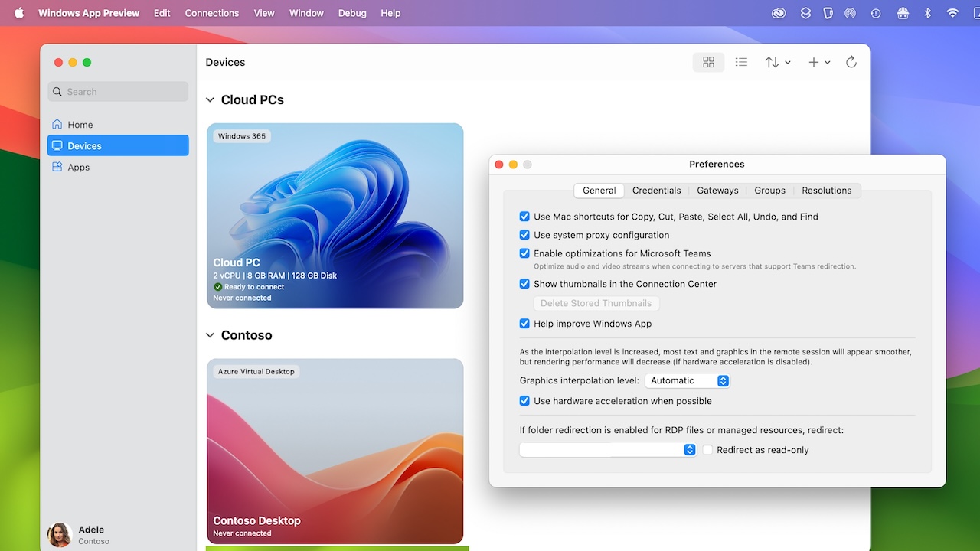Click the green Ready to connect status icon
The image size is (980, 551).
(x=218, y=287)
